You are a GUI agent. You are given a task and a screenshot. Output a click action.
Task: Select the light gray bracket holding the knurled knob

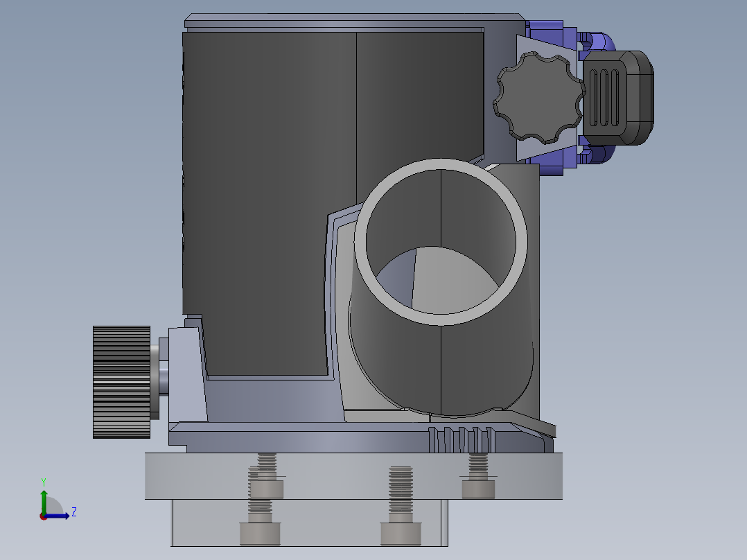(x=186, y=376)
